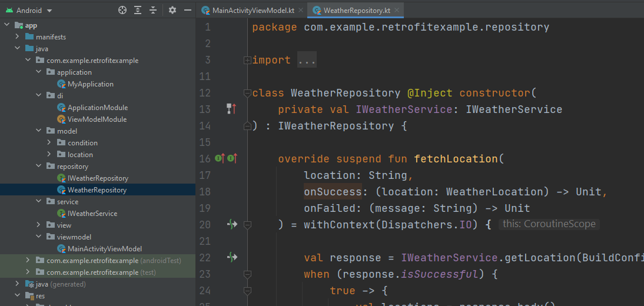The height and width of the screenshot is (306, 644).
Task: Select MainActivityViewModel in project tree
Action: tap(105, 248)
